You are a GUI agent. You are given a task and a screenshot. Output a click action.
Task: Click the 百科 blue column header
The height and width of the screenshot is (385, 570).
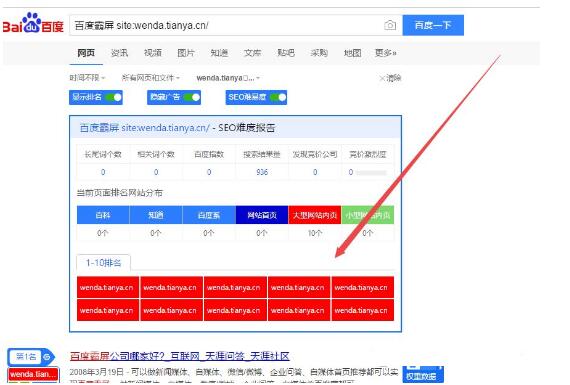(103, 215)
